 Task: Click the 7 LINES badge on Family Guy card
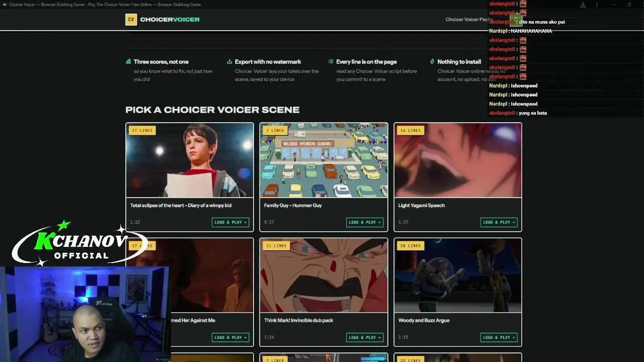(x=275, y=130)
